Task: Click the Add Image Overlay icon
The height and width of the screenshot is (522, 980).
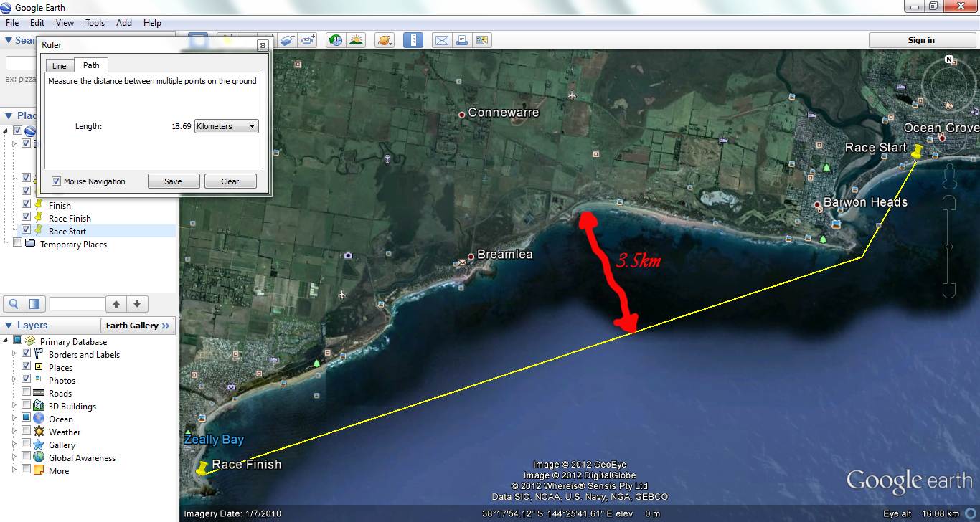Action: 288,40
